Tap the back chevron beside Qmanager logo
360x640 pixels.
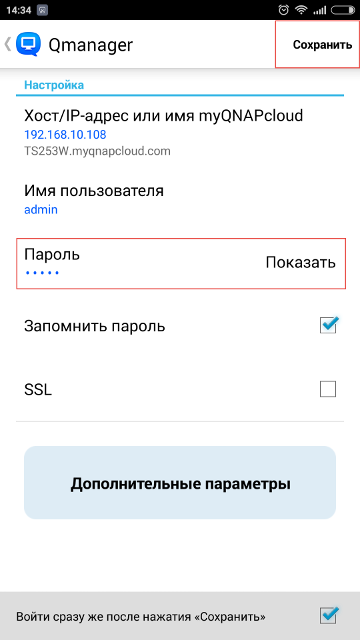(x=8, y=44)
